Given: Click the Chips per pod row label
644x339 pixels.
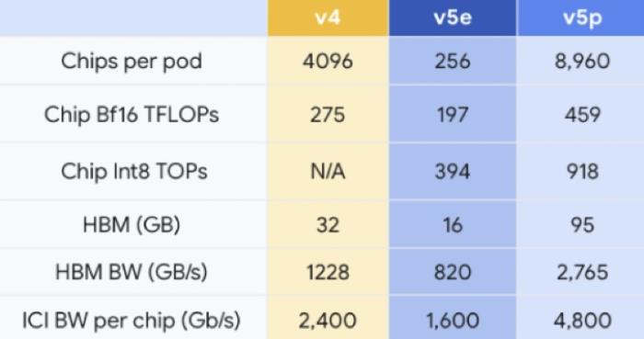Looking at the screenshot, I should click(132, 62).
